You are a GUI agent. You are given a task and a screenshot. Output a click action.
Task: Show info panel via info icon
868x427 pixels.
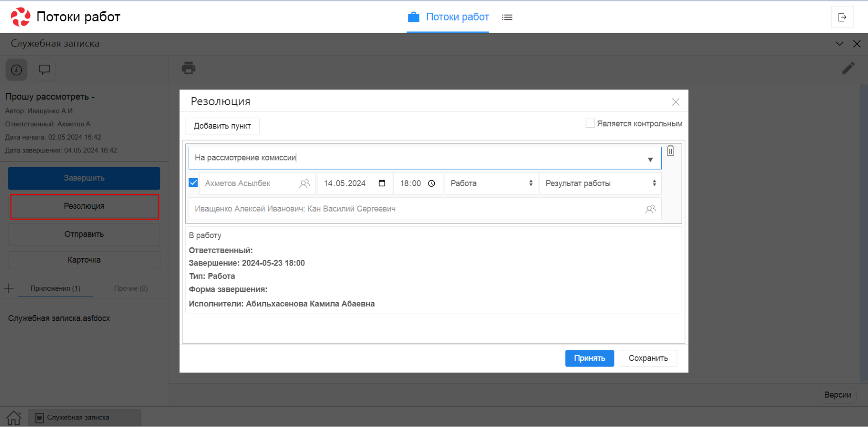(x=17, y=70)
